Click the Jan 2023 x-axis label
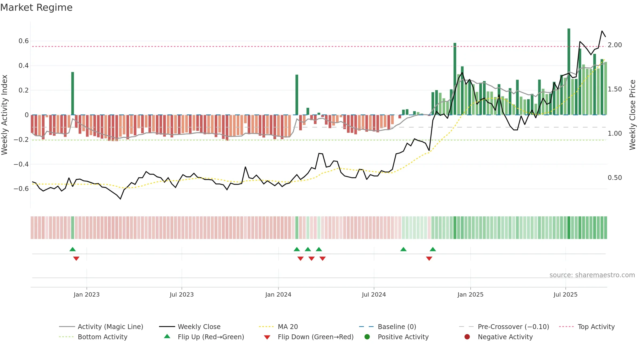The width and height of the screenshot is (644, 362). [x=87, y=294]
